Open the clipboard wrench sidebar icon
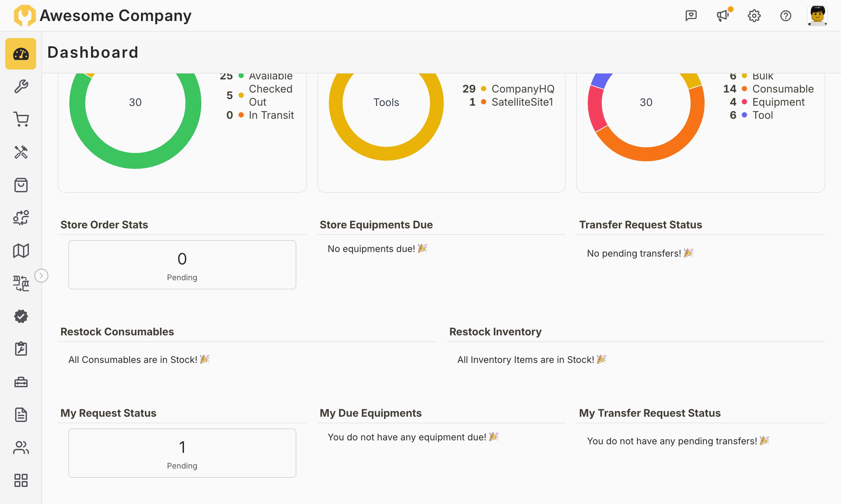 click(21, 349)
